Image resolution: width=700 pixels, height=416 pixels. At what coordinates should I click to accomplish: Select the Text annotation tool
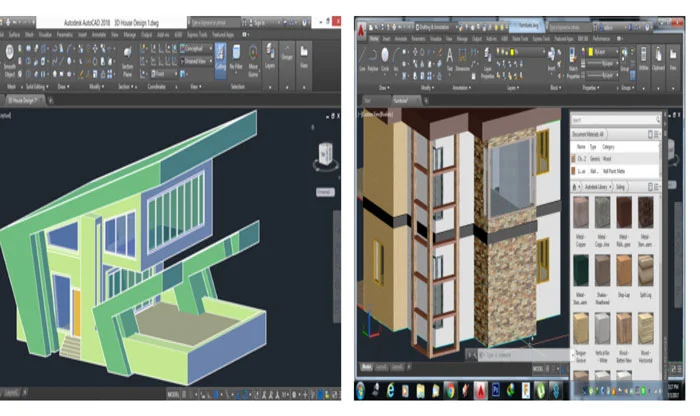pos(449,59)
